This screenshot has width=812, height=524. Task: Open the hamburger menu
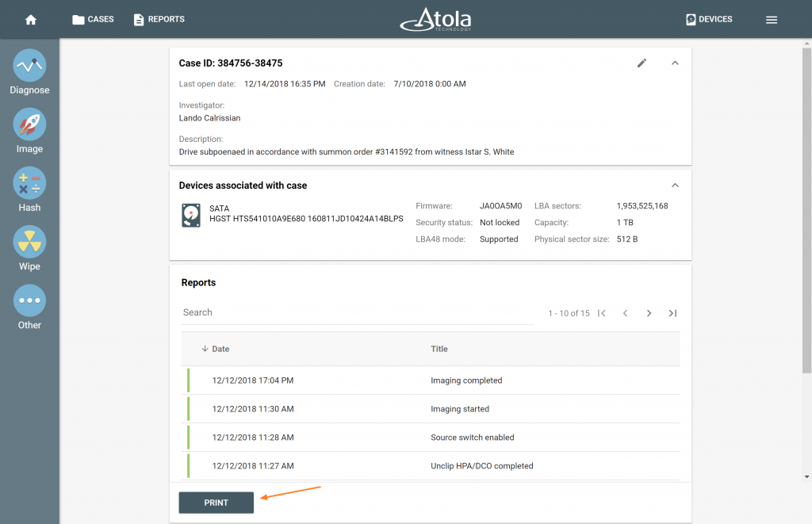(x=771, y=20)
